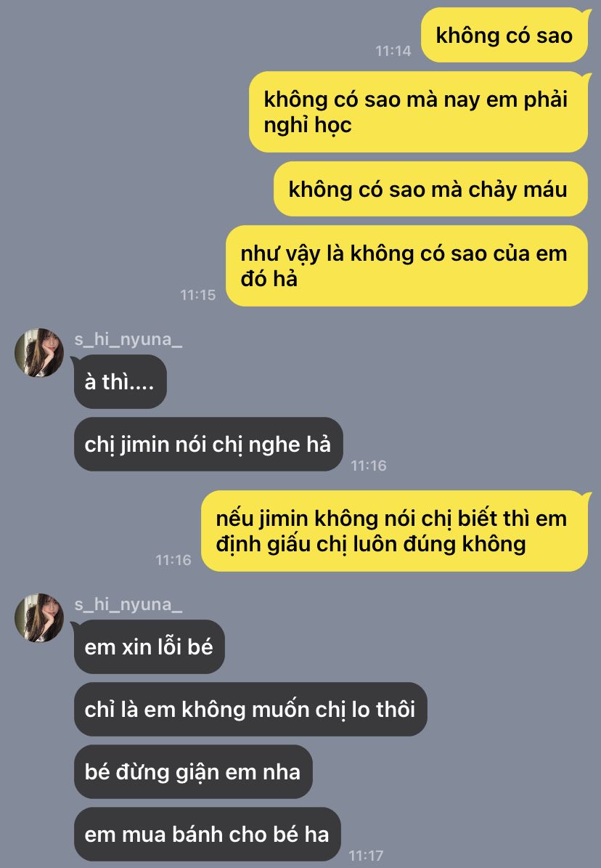Tap the lower s_hi_nyuna_ profile avatar

coord(38,618)
